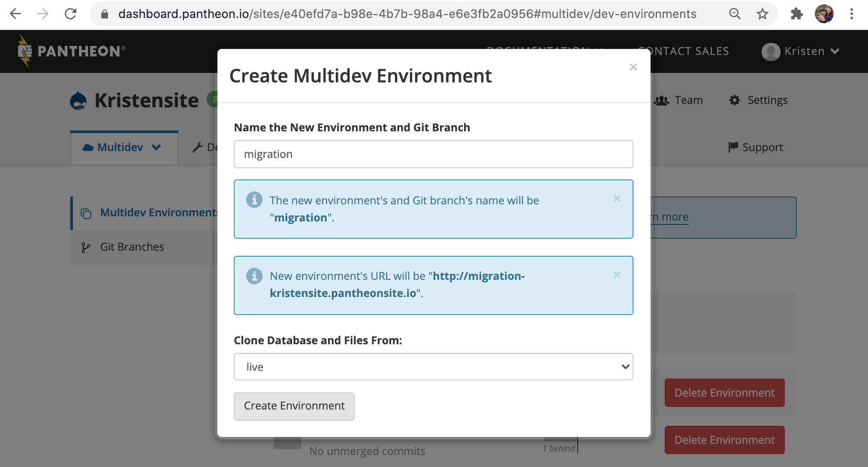The width and height of the screenshot is (868, 467).
Task: Expand the Kristen user menu chevron
Action: tap(835, 52)
